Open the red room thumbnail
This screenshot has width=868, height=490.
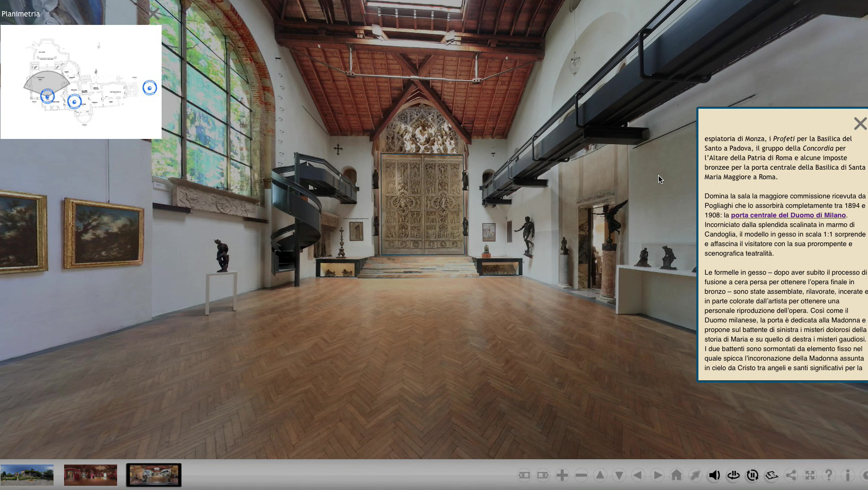[91, 475]
